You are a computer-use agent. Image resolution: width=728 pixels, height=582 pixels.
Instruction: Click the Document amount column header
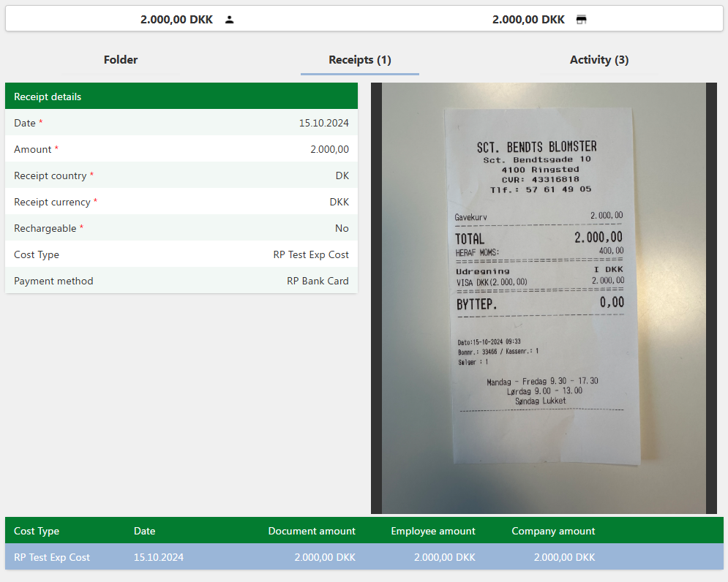point(312,531)
